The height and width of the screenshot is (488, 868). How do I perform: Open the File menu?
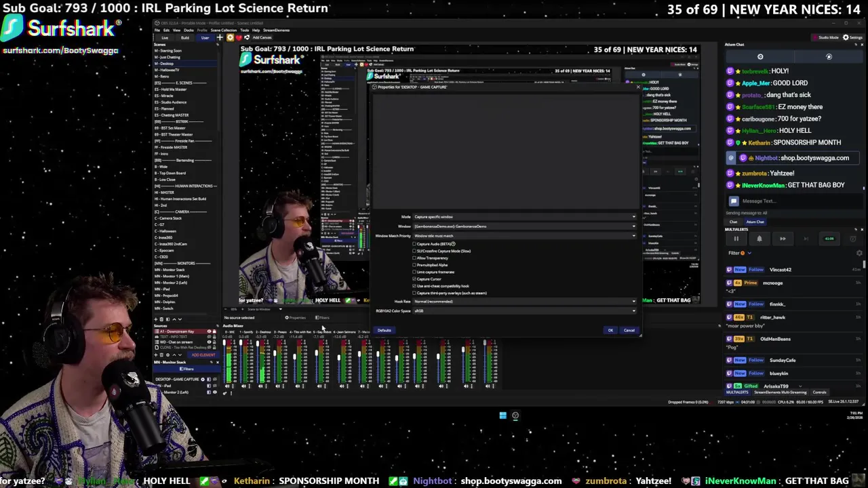point(157,30)
